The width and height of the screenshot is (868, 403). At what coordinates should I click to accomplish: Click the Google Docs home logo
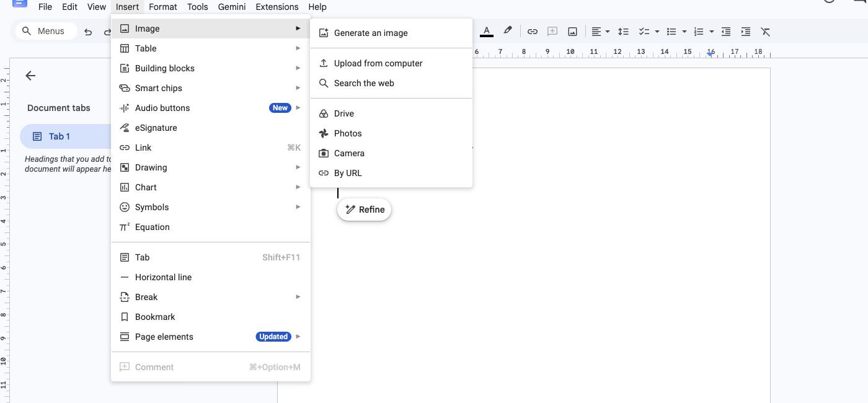(20, 2)
